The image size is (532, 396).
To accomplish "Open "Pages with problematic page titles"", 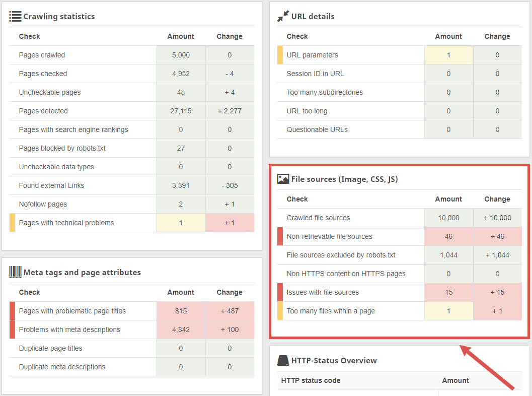I will pos(72,311).
